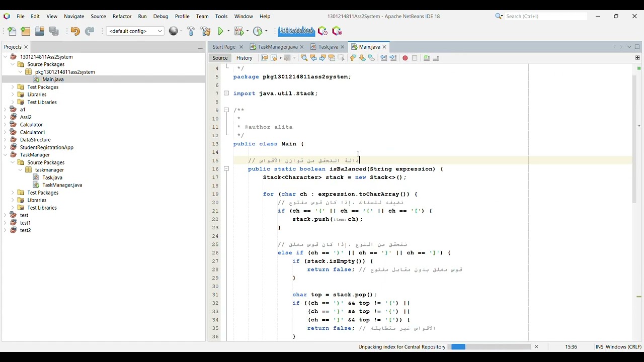Open the Tools menu

pos(221,16)
